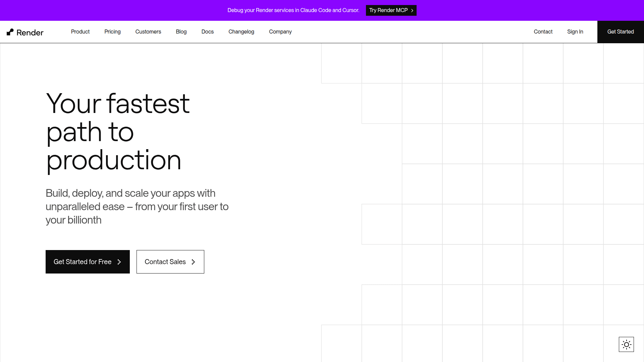Click the Contact link in header
Image resolution: width=644 pixels, height=362 pixels.
[x=543, y=32]
